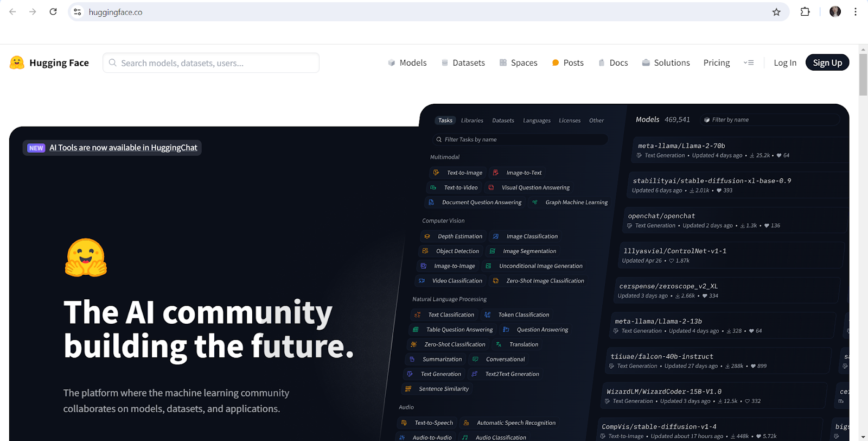Open the AI Tools HuggingChat announcement banner
868x441 pixels.
pos(112,148)
